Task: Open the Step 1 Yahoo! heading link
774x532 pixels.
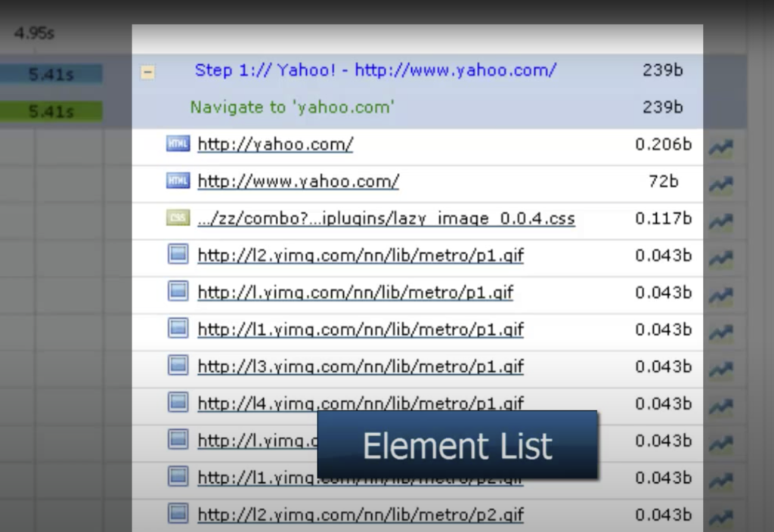Action: [375, 70]
